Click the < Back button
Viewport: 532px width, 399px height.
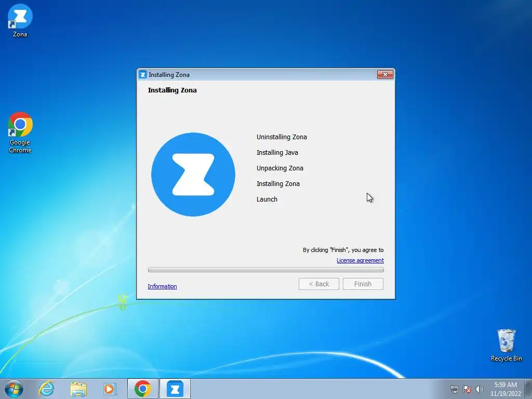(319, 284)
